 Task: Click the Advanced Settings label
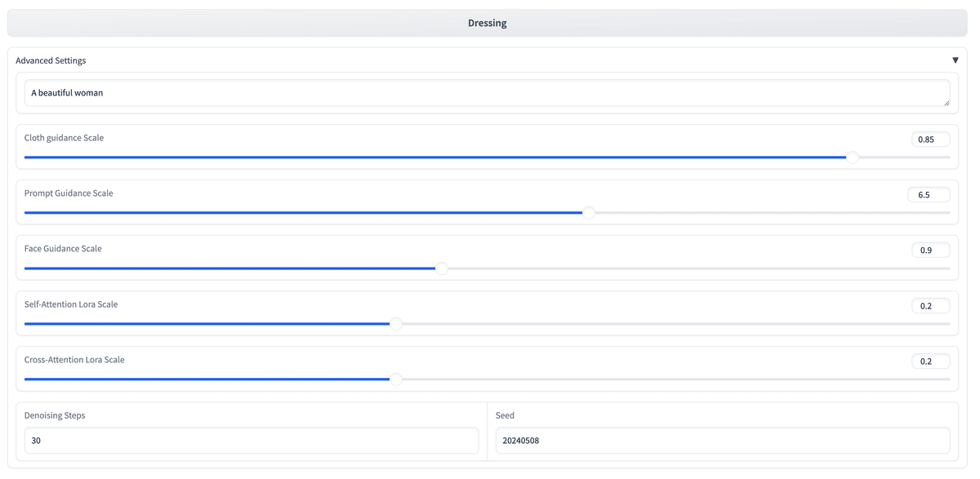51,60
